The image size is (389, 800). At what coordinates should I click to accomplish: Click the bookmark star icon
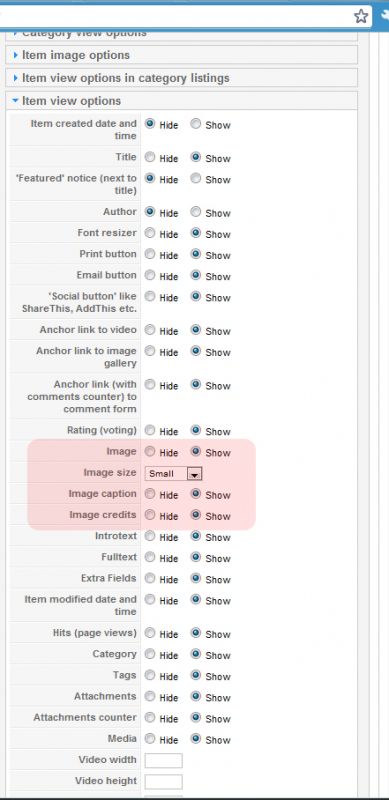pyautogui.click(x=361, y=17)
